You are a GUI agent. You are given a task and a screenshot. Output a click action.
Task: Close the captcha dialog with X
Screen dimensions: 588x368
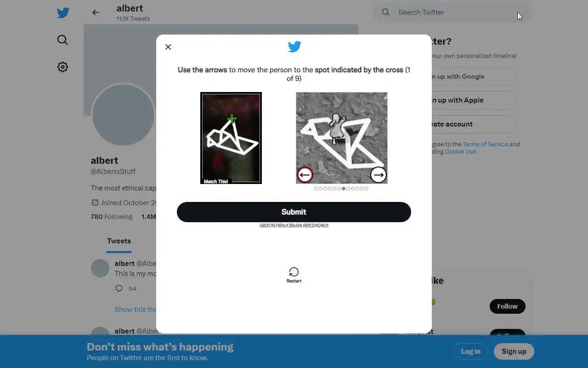click(x=168, y=47)
